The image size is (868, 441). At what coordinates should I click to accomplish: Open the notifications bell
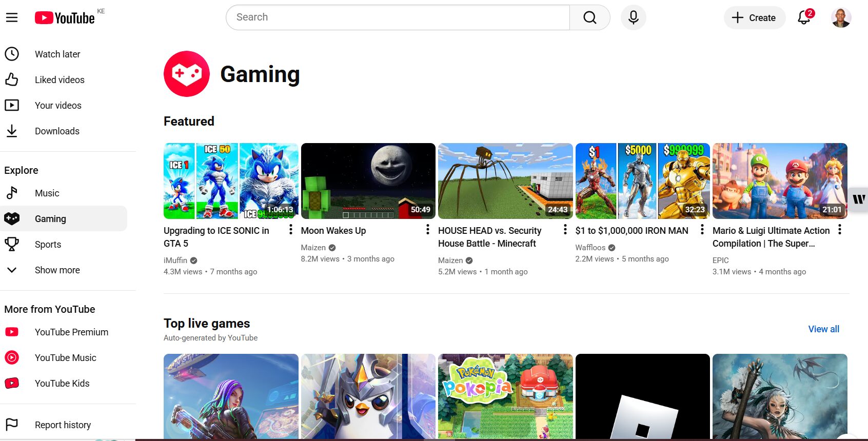click(804, 17)
